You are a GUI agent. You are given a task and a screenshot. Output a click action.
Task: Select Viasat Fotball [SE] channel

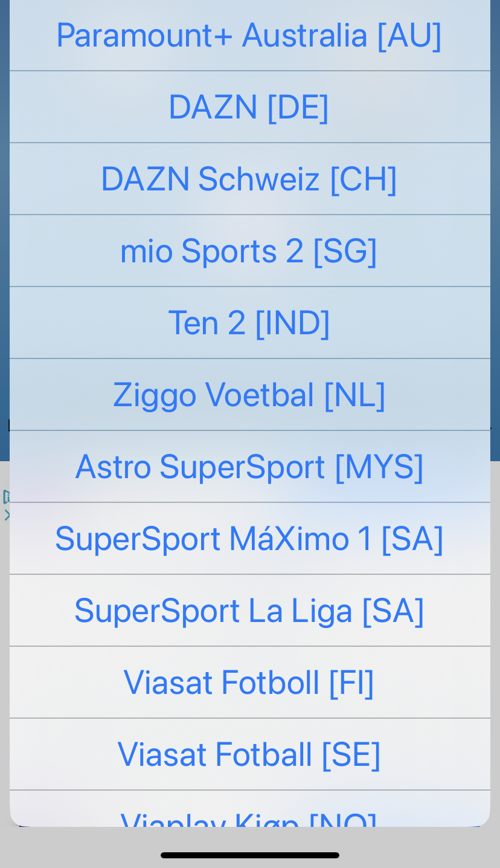pos(249,754)
